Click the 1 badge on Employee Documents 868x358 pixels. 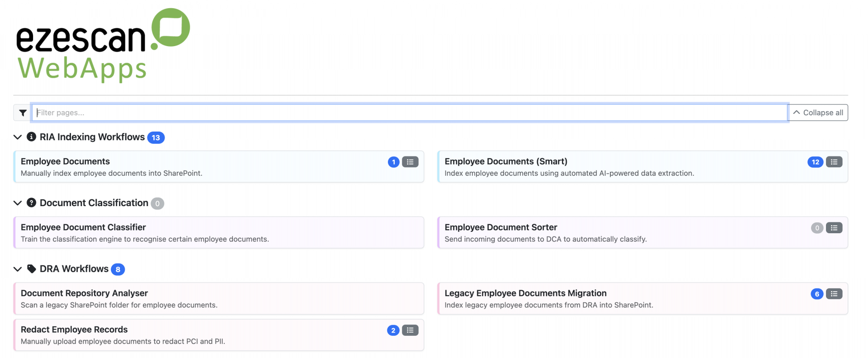(394, 162)
